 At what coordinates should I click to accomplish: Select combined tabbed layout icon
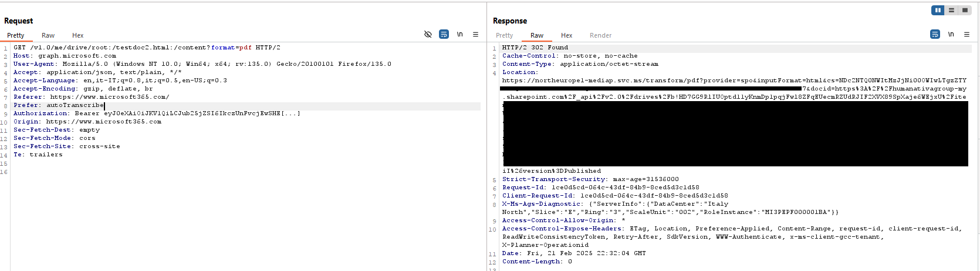pos(965,10)
